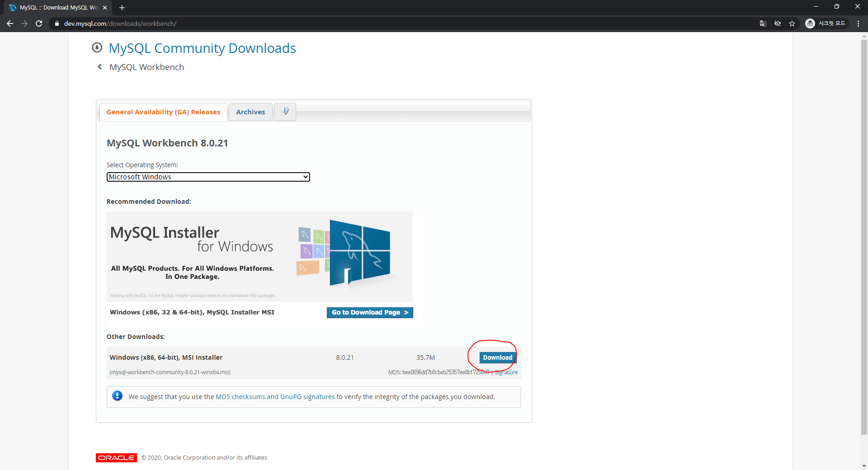The height and width of the screenshot is (470, 868).
Task: Click the Oracle copyright notice text
Action: pyautogui.click(x=204, y=458)
